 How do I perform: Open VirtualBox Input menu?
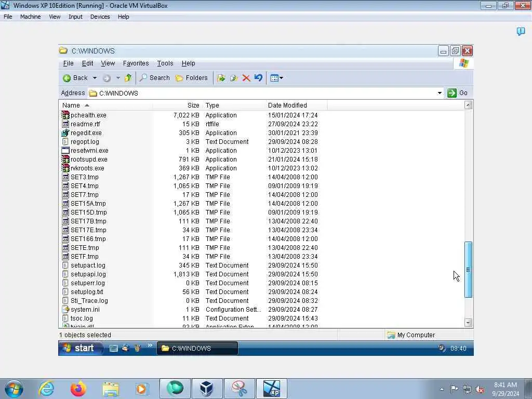tap(75, 17)
